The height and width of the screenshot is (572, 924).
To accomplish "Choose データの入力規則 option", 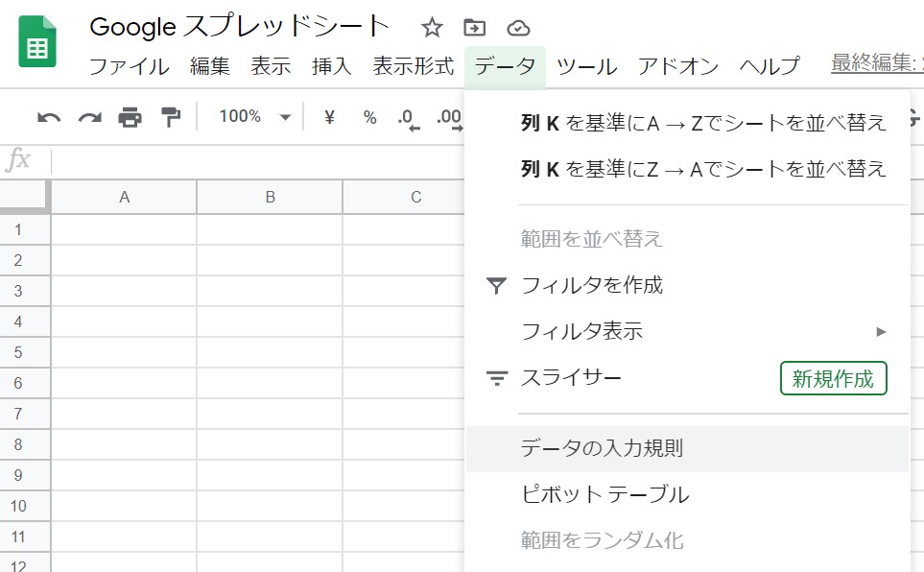I will (x=687, y=449).
